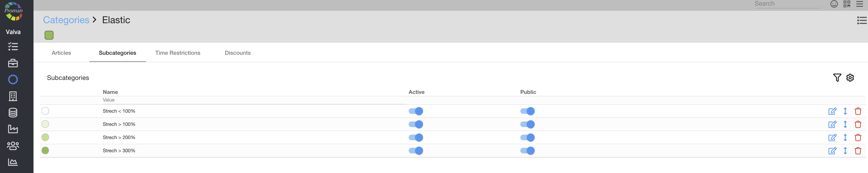The width and height of the screenshot is (868, 173).
Task: Open the hamburger menu at top right
Action: point(859,4)
